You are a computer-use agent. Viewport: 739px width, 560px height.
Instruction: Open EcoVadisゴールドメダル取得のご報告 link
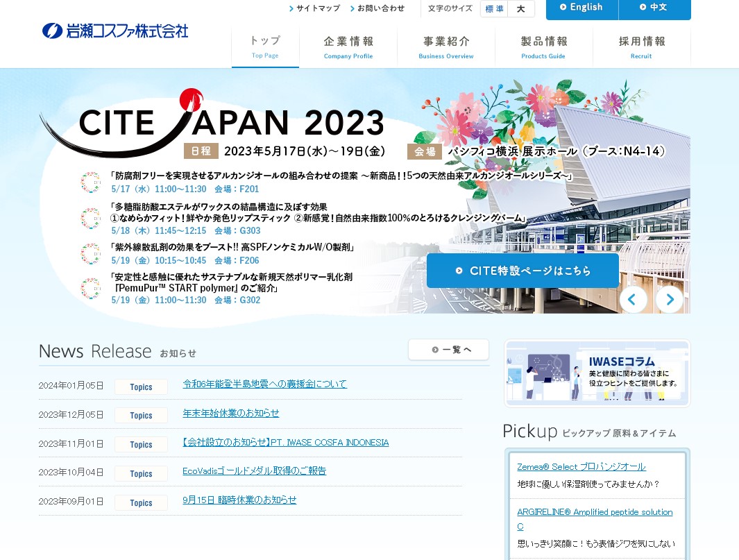[255, 471]
